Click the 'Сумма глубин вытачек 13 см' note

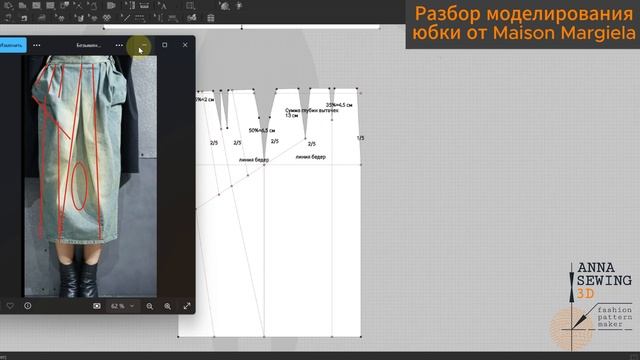pos(312,113)
